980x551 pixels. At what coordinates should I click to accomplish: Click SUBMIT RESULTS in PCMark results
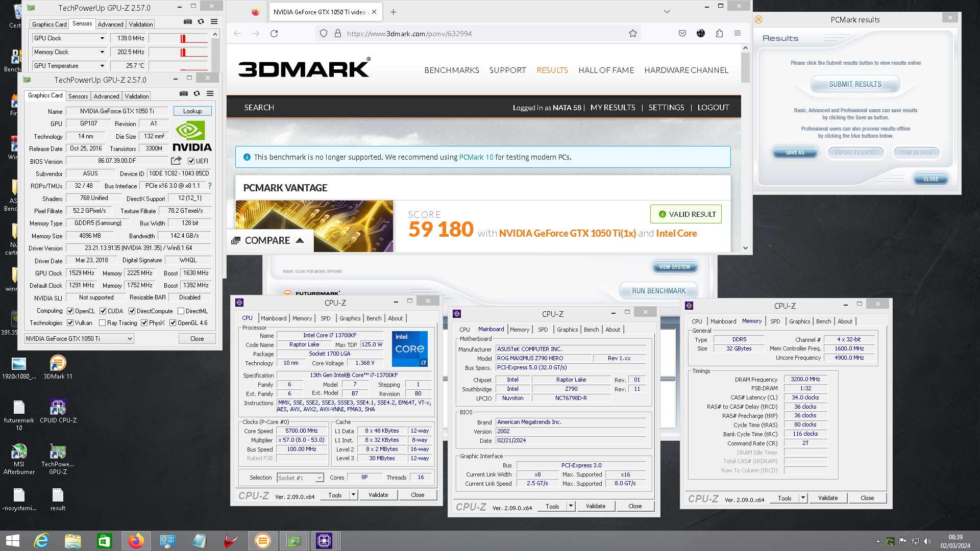tap(855, 84)
